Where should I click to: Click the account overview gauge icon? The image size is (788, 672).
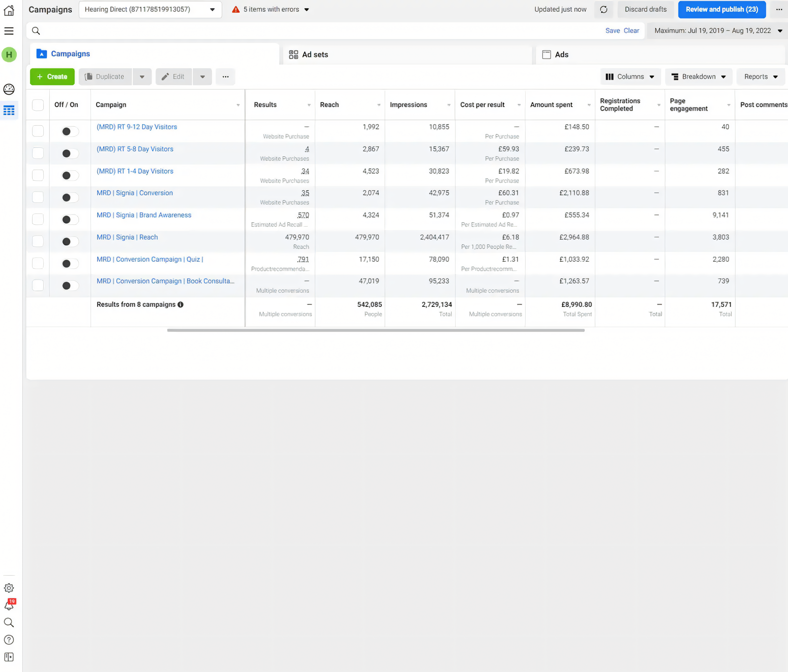coord(9,89)
